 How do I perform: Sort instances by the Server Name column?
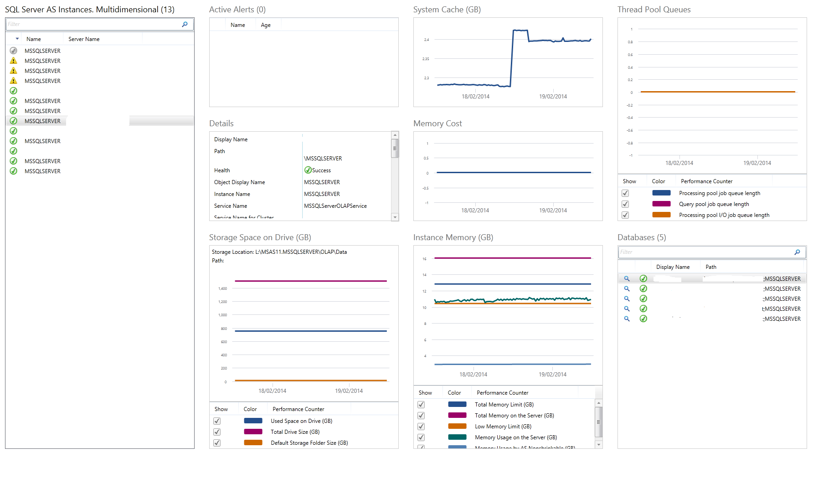point(84,39)
